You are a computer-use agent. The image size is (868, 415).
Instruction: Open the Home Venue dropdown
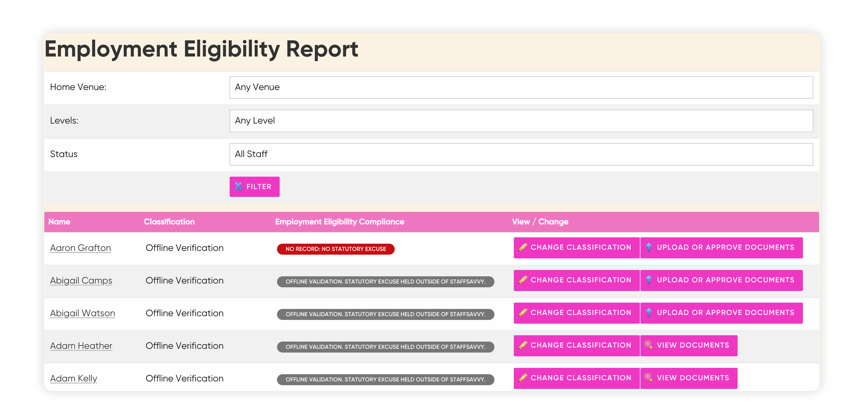[521, 87]
